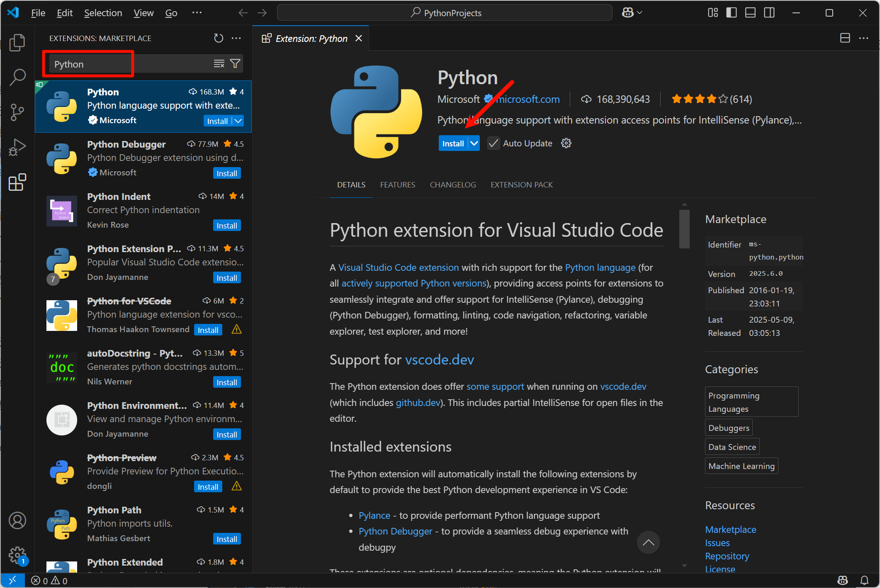Open the Search view in the activity bar
Image resolution: width=880 pixels, height=588 pixels.
[x=17, y=77]
